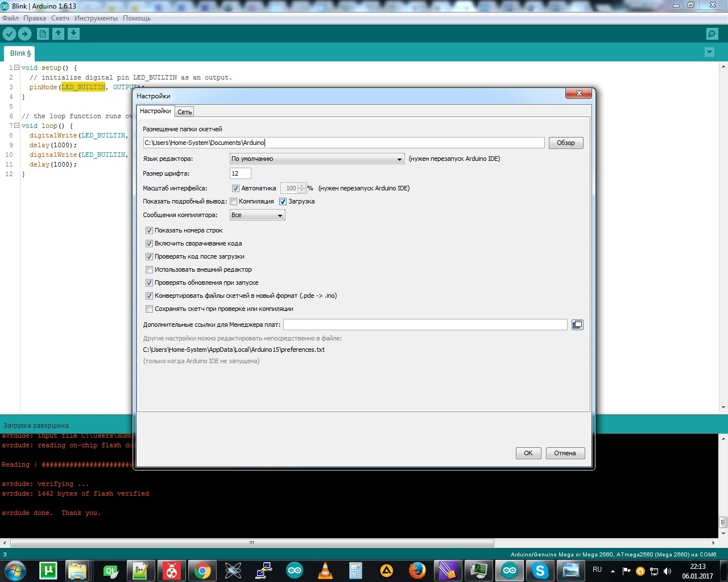Toggle Проверять обновления при запуске checkbox
728x582 pixels.
[149, 282]
